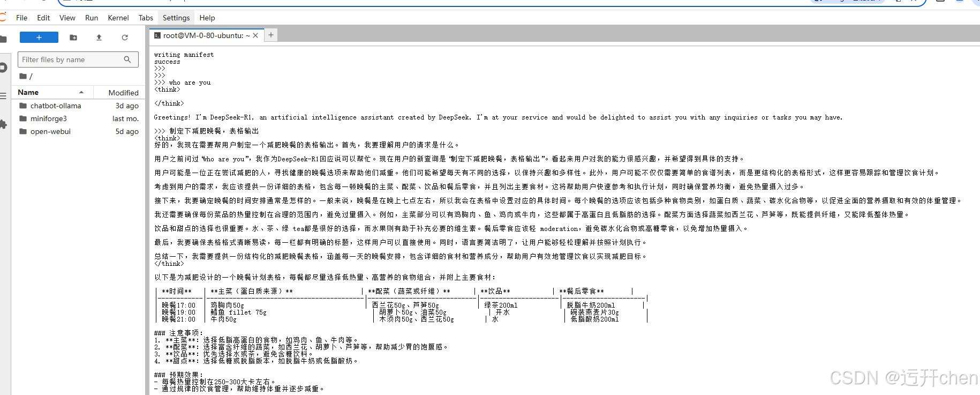Screen dimensions: 980x395
Task: Click the 'Greetings! I'm DeepSeek-R1' response line
Action: [498, 117]
